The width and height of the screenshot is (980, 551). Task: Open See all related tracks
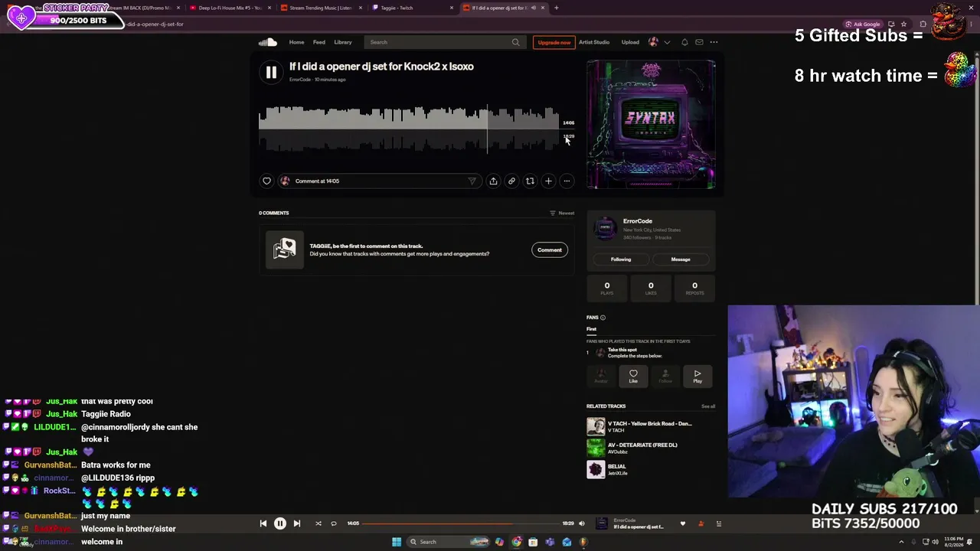(708, 406)
